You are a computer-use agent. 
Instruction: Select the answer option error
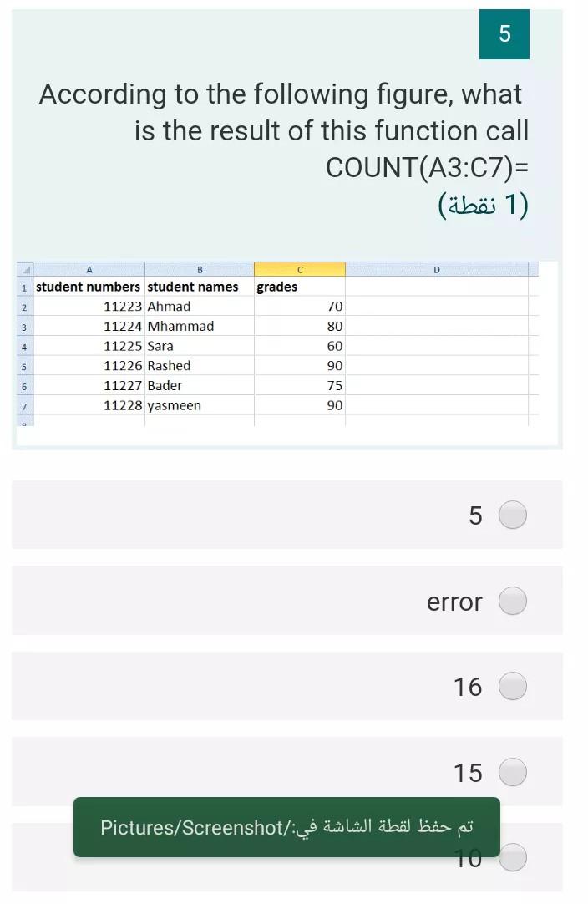pos(513,601)
